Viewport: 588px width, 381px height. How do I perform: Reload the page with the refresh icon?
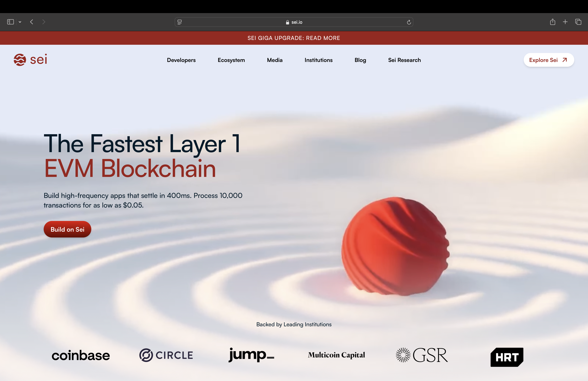[409, 22]
